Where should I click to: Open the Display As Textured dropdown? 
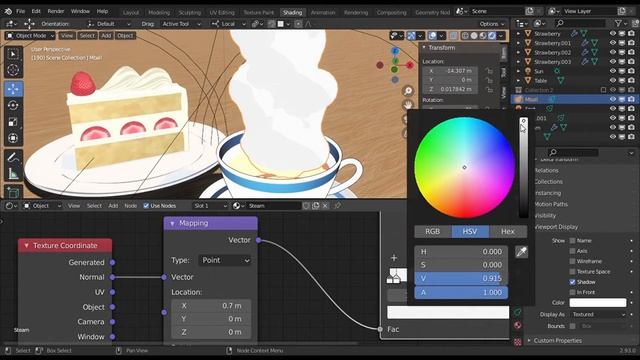pyautogui.click(x=598, y=314)
